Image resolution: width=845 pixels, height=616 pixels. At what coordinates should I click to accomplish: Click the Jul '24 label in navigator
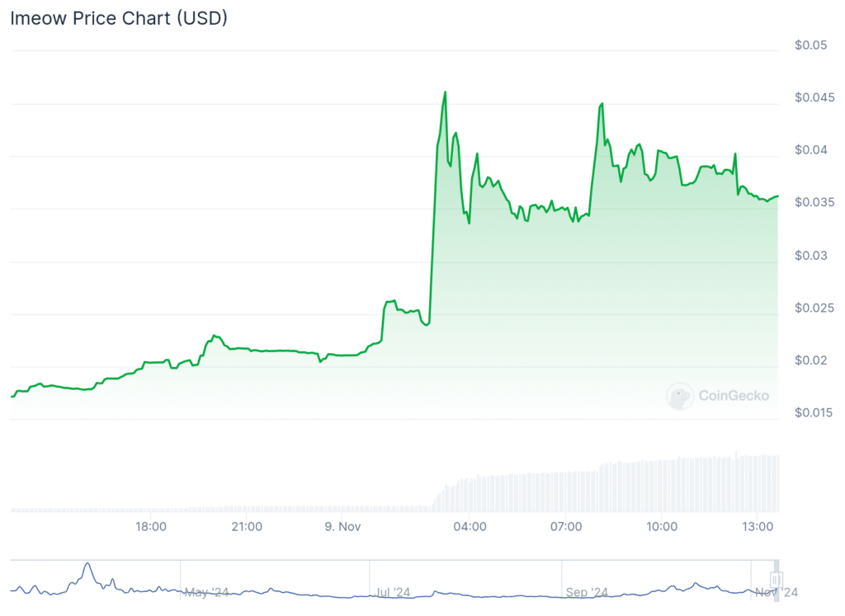394,592
